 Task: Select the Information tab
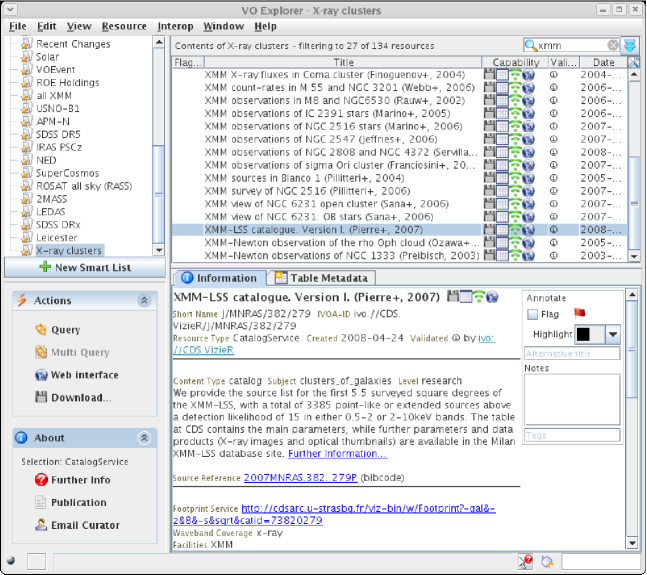pos(220,278)
